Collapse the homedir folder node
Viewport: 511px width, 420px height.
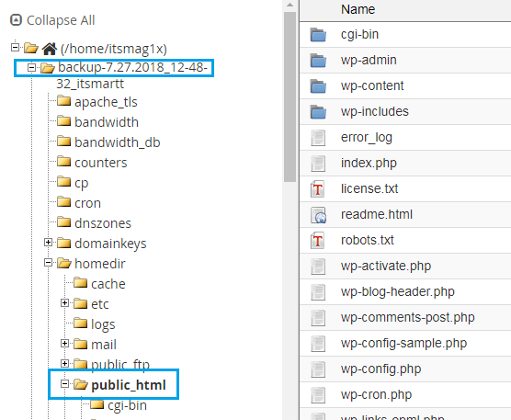tap(48, 263)
